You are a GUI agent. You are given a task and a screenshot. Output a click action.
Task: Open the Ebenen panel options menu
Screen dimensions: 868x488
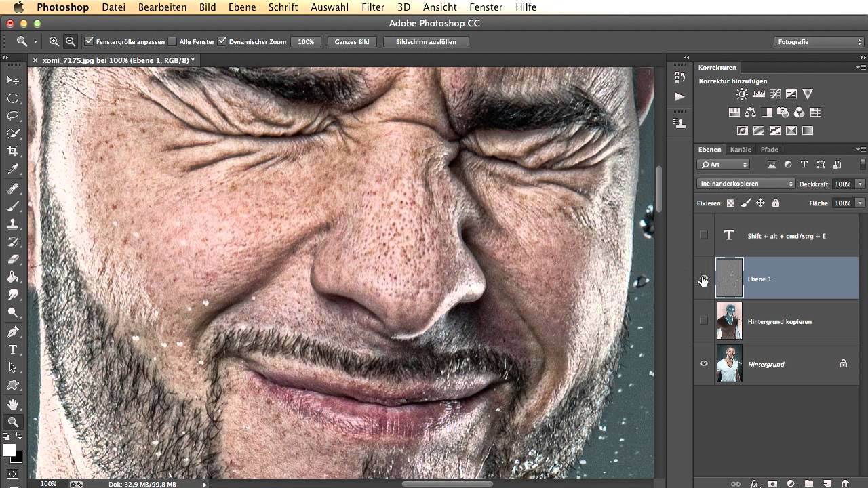[861, 149]
